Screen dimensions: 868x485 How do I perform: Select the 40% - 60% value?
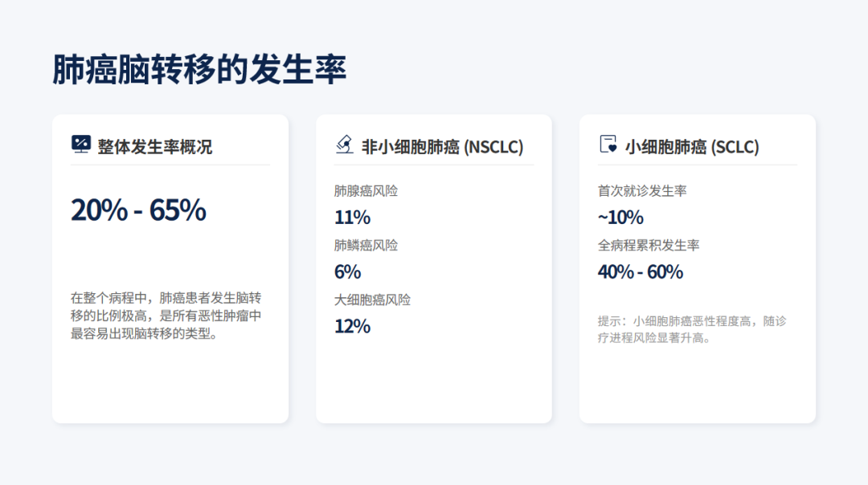coord(641,271)
